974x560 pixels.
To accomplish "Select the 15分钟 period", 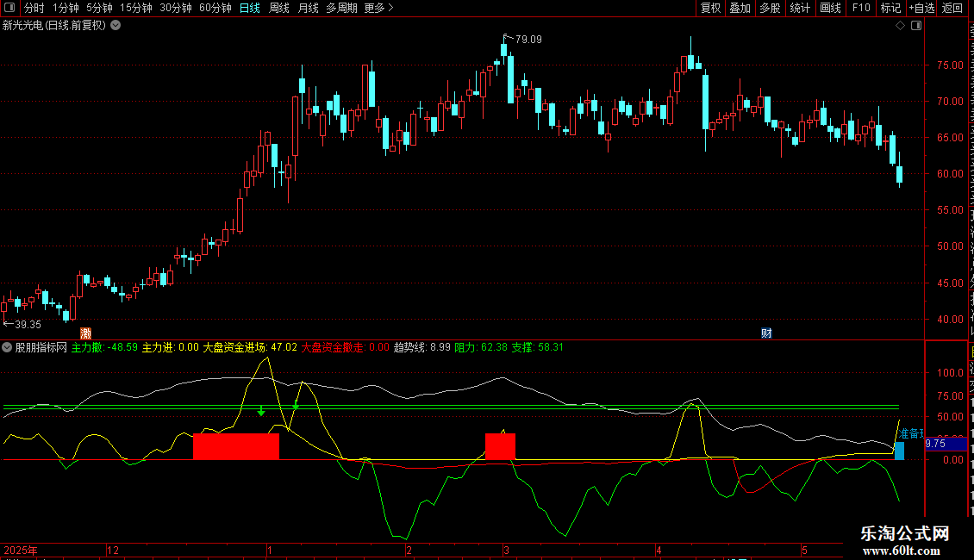I will (x=136, y=8).
